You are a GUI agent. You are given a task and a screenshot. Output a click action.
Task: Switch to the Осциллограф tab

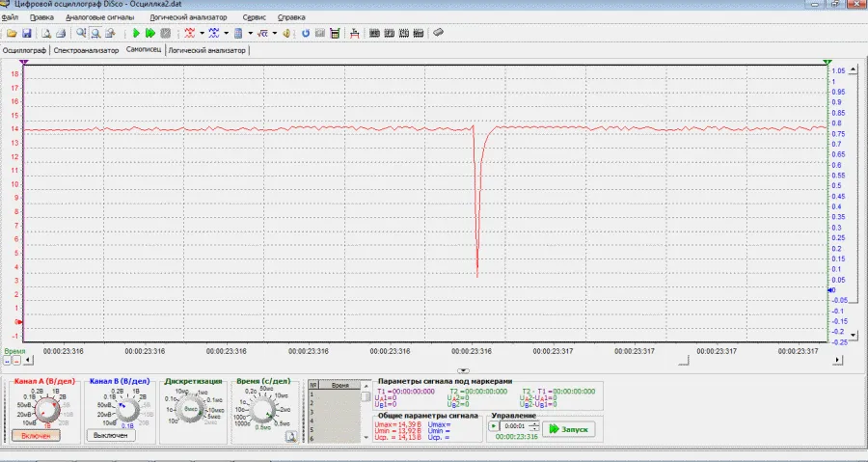point(24,50)
